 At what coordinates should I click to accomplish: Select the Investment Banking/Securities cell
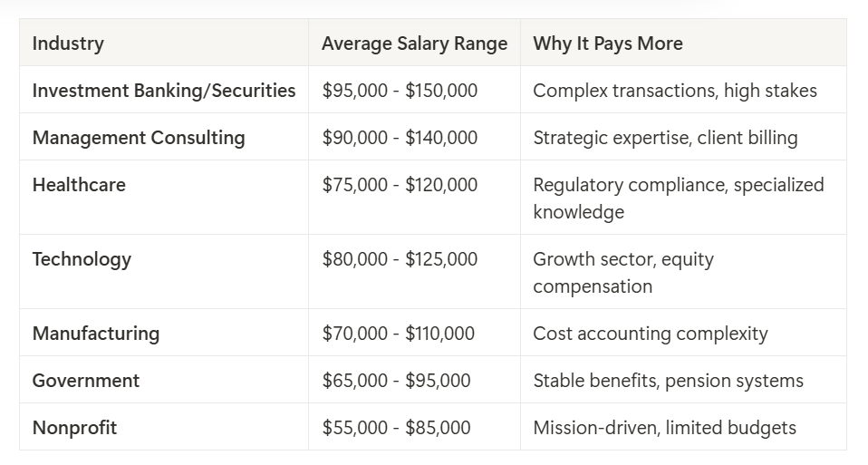164,91
